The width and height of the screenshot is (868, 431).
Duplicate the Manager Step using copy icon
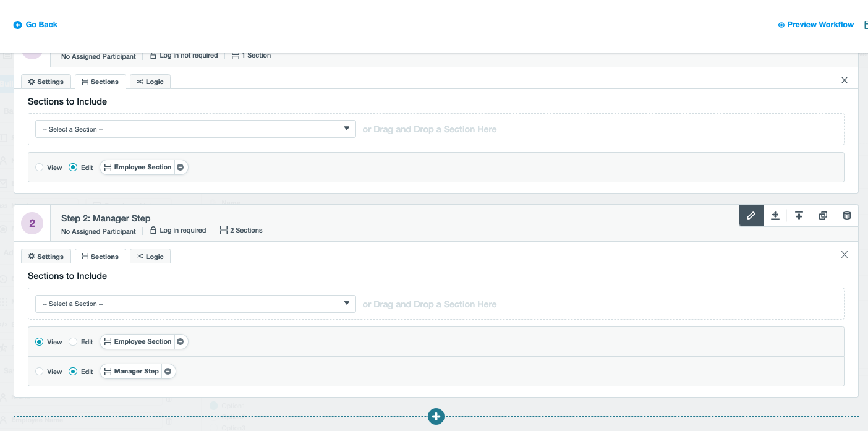[x=823, y=216]
